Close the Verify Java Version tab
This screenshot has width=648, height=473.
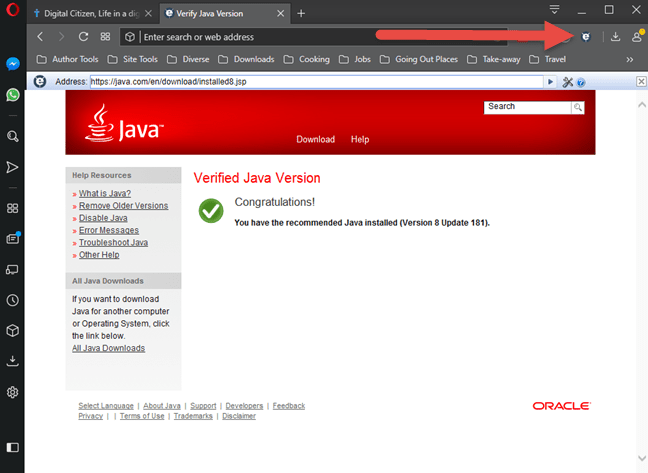(x=281, y=14)
